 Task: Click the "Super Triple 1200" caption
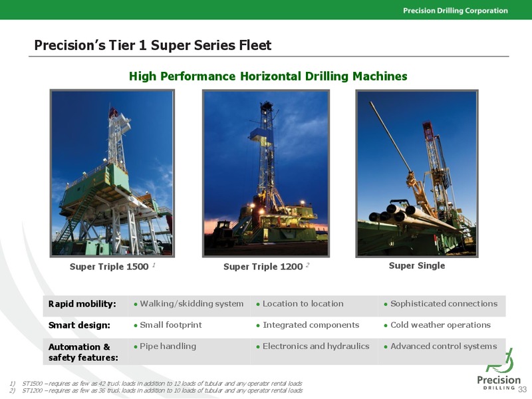pyautogui.click(x=263, y=267)
